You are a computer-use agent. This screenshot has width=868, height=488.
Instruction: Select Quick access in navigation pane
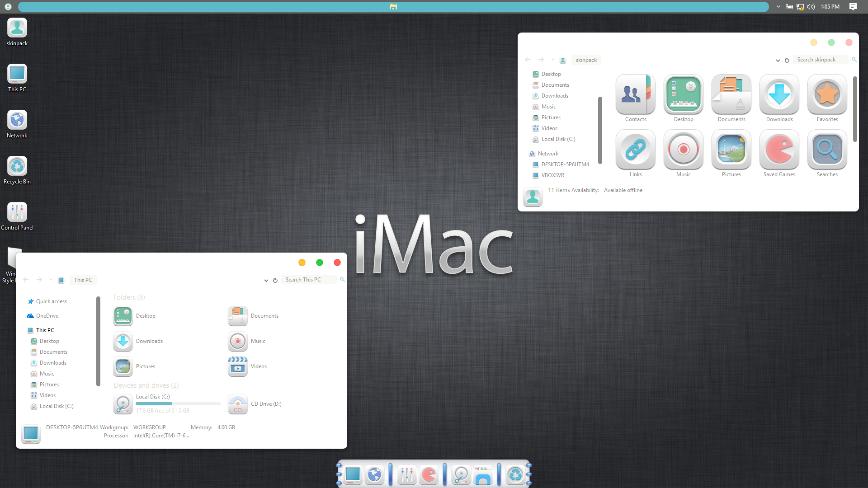(51, 301)
